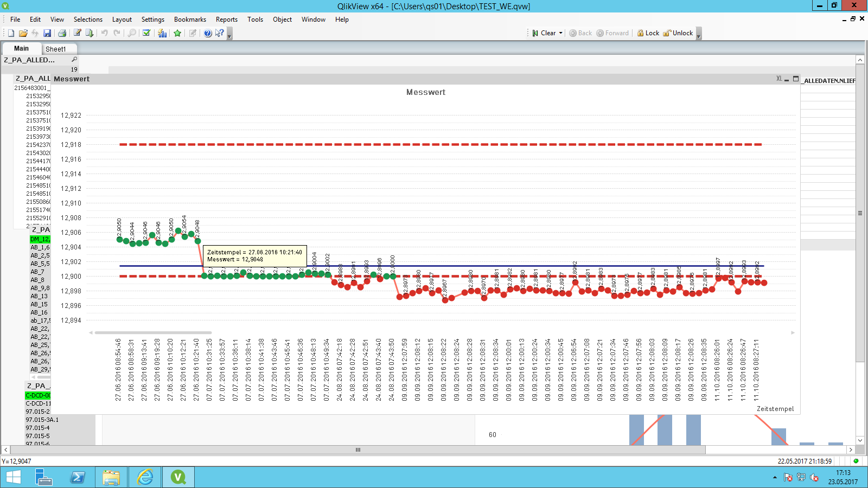Screen dimensions: 868x488
Task: Click the Clear selections button
Action: (544, 33)
